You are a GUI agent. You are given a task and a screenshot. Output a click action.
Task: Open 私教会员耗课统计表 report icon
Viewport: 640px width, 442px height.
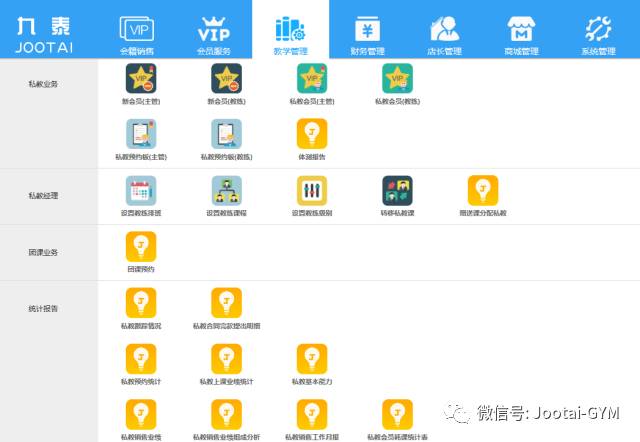[398, 415]
